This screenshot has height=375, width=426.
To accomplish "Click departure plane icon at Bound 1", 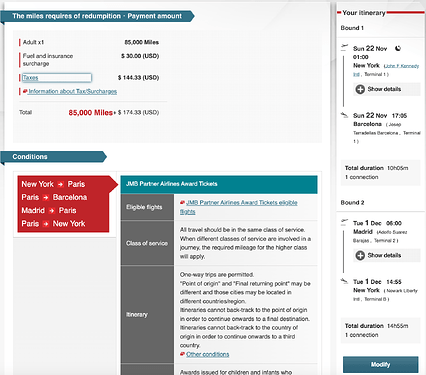I will point(344,47).
